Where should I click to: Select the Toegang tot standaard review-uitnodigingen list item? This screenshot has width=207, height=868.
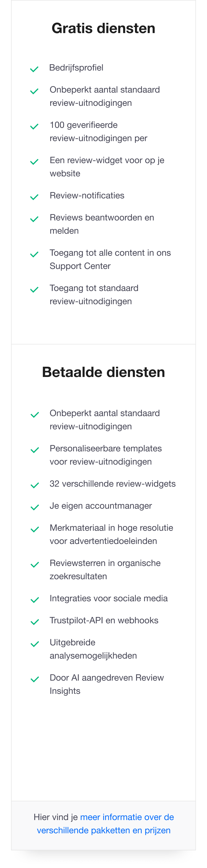coord(94,294)
